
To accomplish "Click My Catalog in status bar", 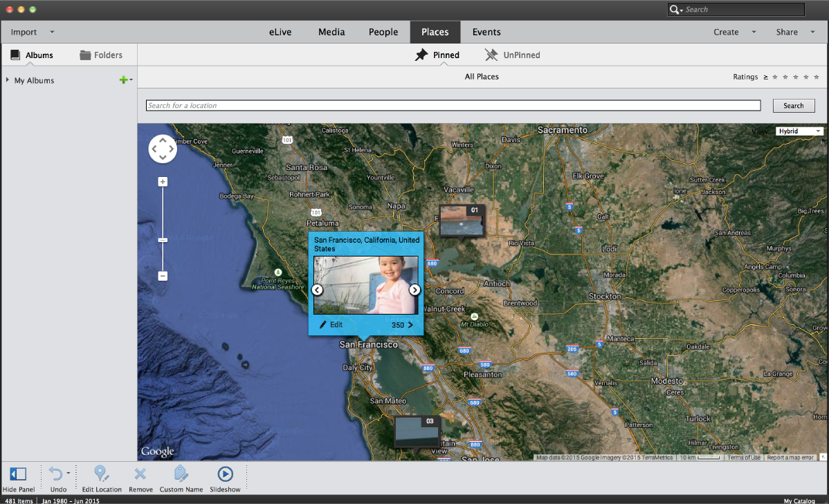I will [799, 501].
